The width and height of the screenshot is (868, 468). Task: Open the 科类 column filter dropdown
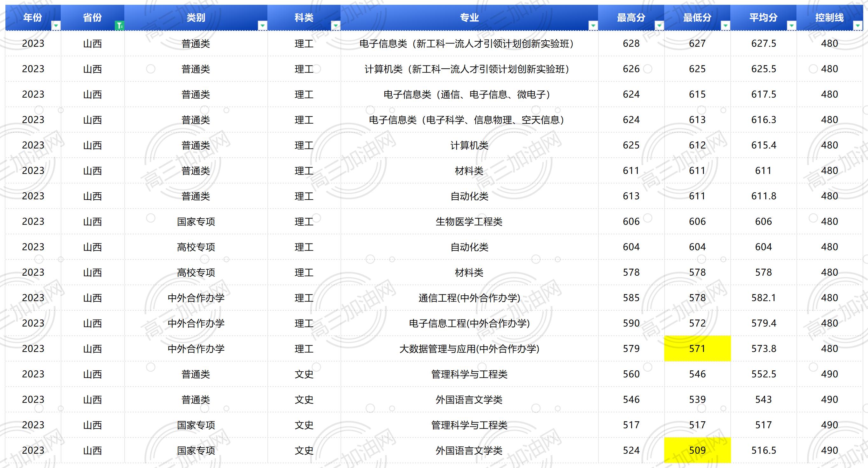336,26
